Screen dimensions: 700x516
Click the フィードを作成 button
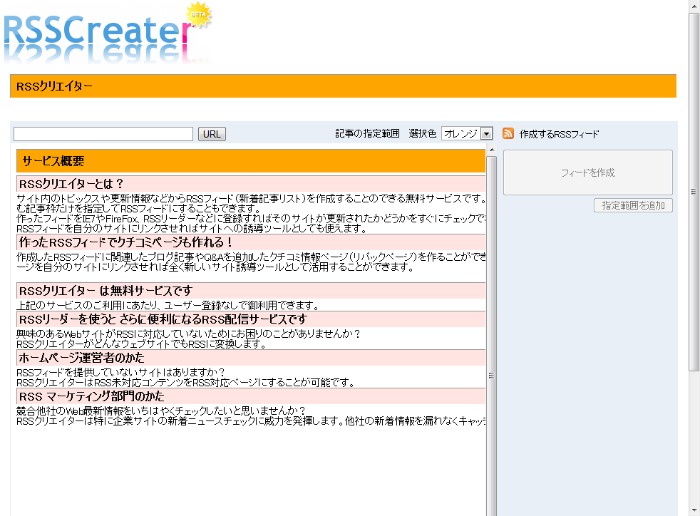588,172
